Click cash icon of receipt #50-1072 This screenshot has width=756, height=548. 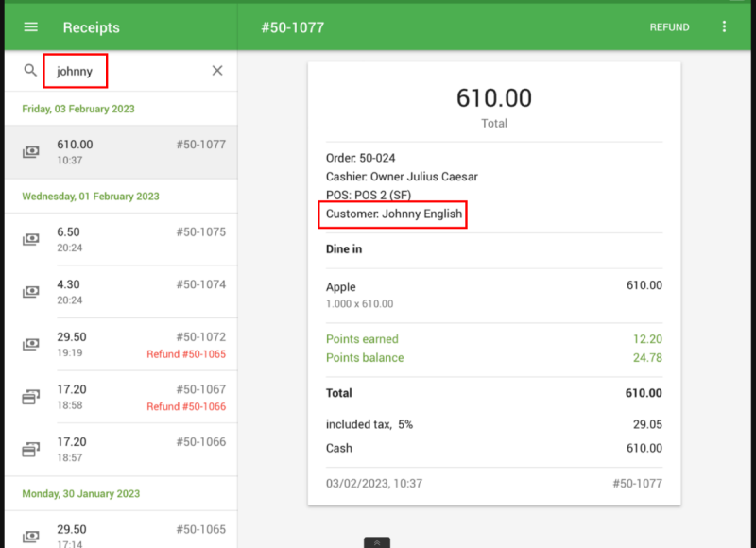pyautogui.click(x=31, y=345)
